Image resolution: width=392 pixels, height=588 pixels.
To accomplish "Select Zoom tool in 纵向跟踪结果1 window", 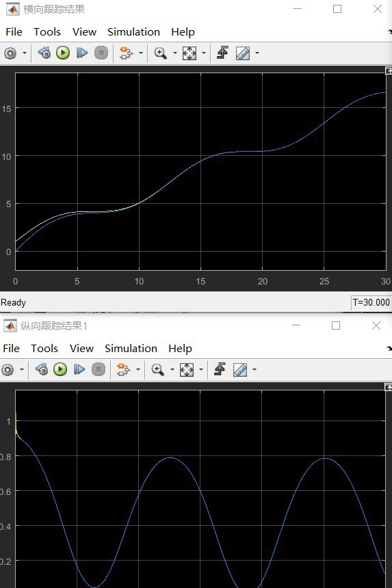I will click(158, 369).
